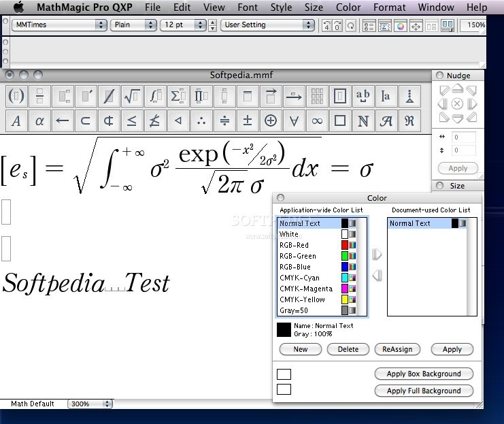Open the box border template palette
The image size is (504, 424).
tap(340, 96)
